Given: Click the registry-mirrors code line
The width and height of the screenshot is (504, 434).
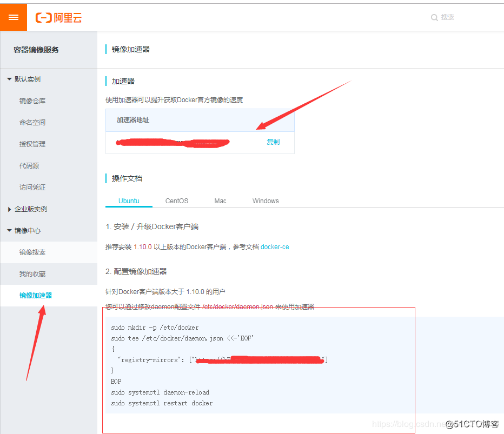Looking at the screenshot, I should click(x=222, y=360).
